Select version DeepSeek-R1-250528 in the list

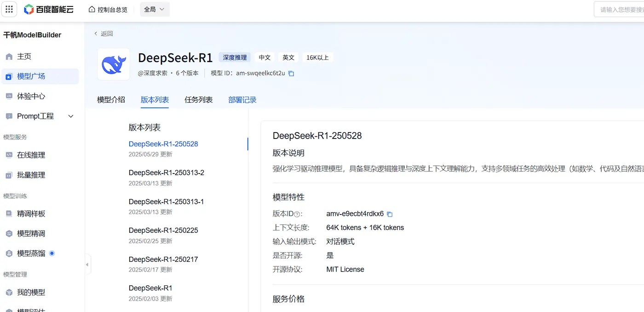[x=163, y=144]
